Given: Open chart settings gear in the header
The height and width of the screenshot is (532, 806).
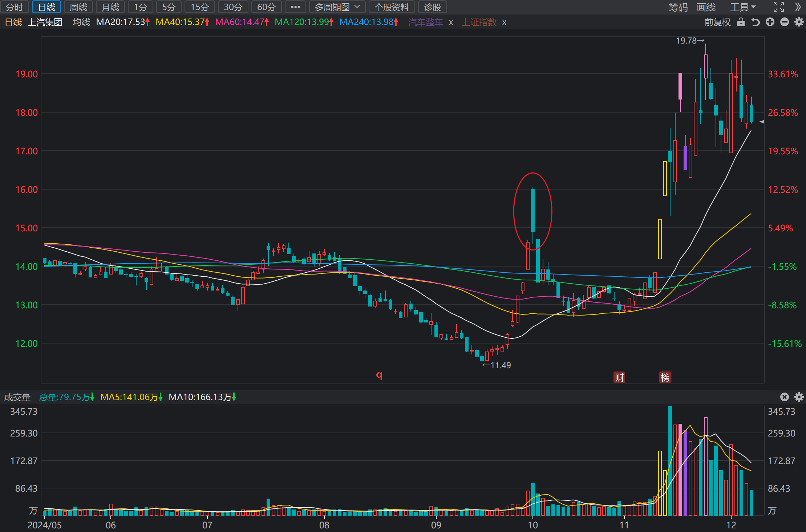Looking at the screenshot, I should pyautogui.click(x=799, y=22).
